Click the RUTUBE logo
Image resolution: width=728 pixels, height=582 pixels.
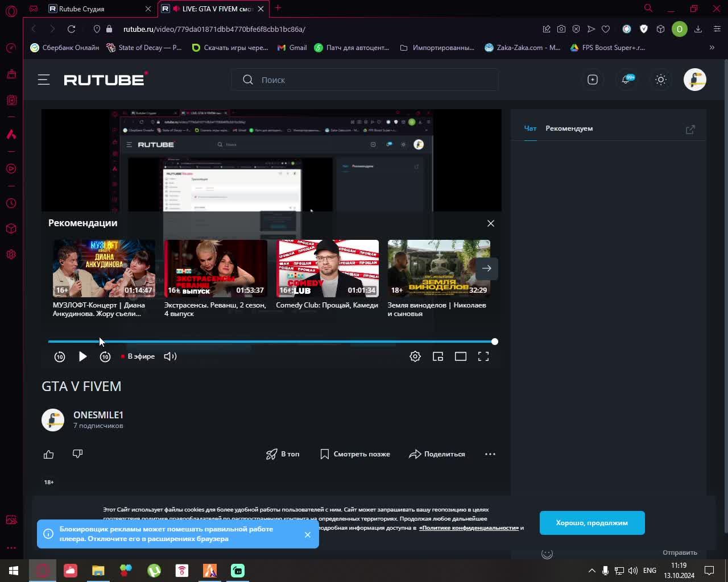pos(106,80)
